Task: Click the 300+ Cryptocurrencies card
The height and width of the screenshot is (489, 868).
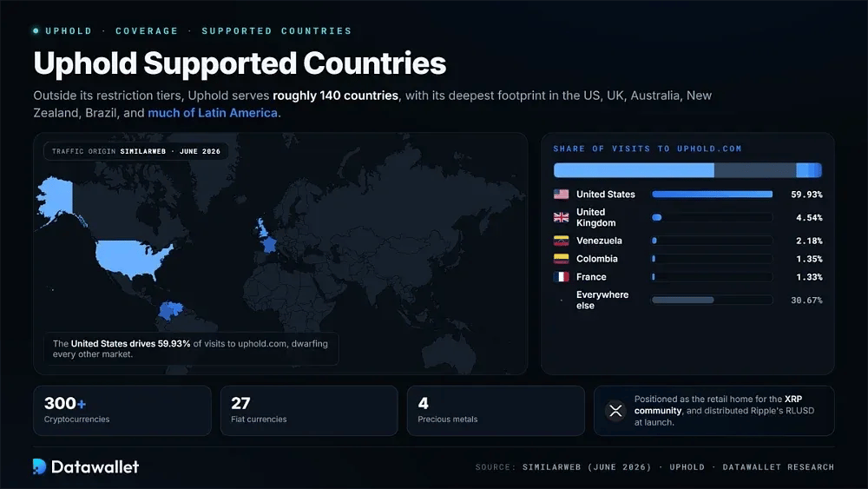Action: pyautogui.click(x=122, y=411)
